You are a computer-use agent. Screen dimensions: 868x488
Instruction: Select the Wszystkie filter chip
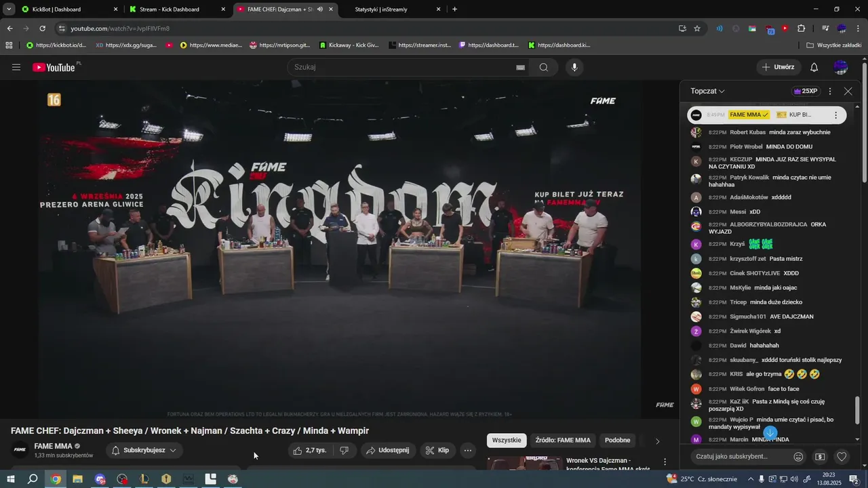point(507,441)
